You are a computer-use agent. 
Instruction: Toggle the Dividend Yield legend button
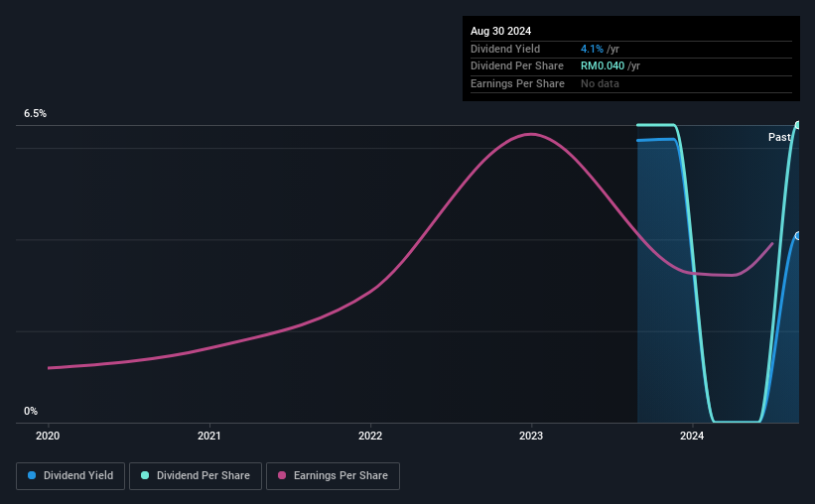[70, 475]
